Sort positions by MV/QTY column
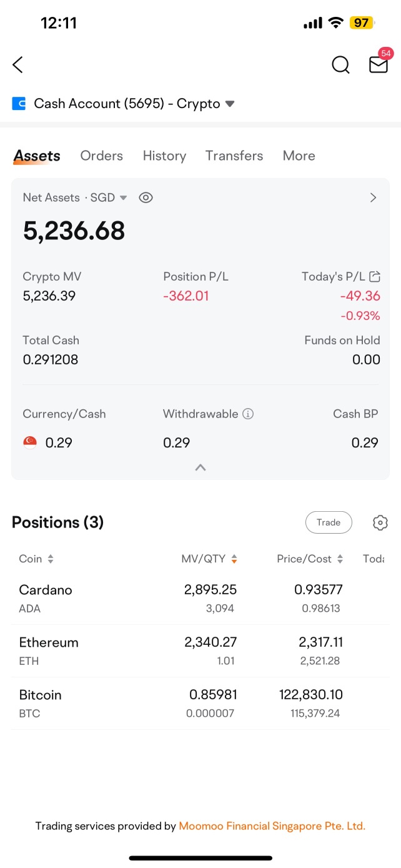 (x=209, y=559)
